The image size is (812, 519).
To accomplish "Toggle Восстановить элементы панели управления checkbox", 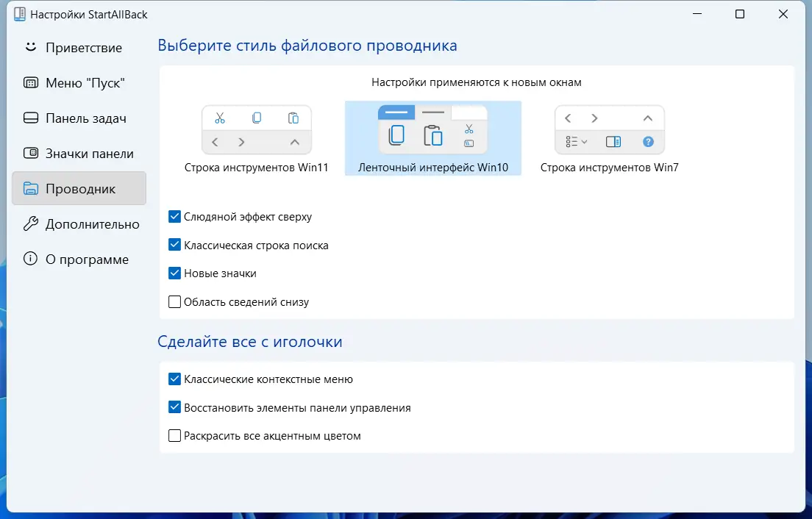I will coord(174,407).
